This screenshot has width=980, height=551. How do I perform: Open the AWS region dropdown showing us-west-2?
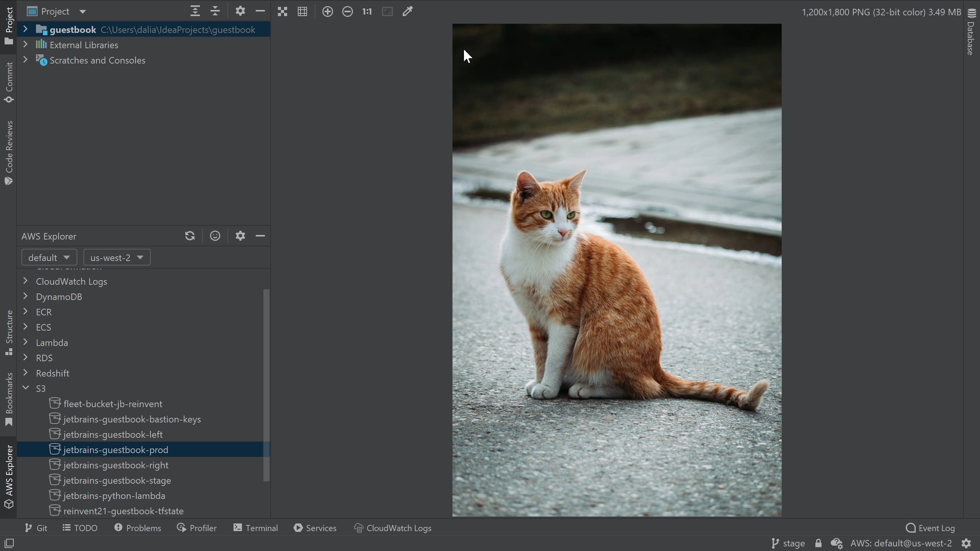click(117, 257)
